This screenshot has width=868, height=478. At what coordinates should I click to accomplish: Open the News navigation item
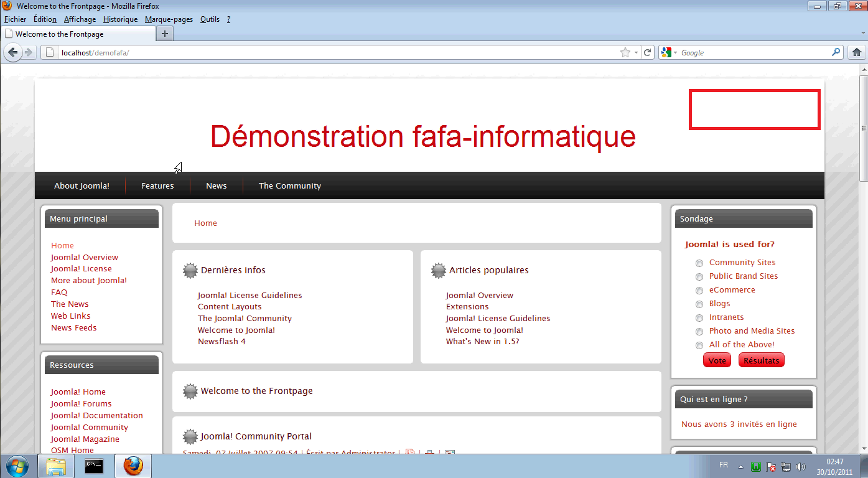pyautogui.click(x=217, y=186)
